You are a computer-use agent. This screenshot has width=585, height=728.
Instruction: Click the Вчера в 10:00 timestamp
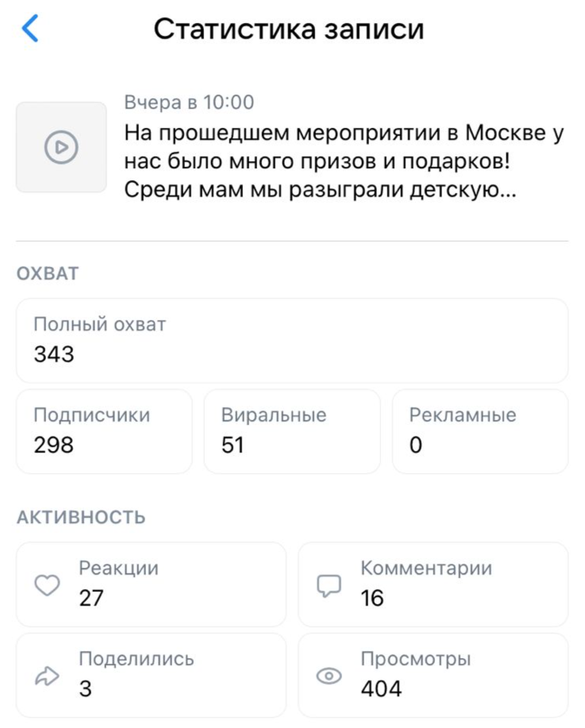click(x=189, y=102)
